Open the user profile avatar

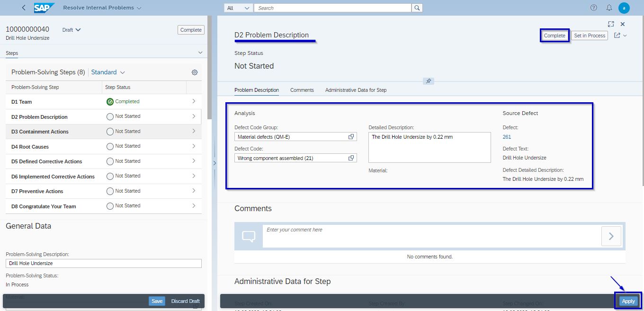[624, 8]
